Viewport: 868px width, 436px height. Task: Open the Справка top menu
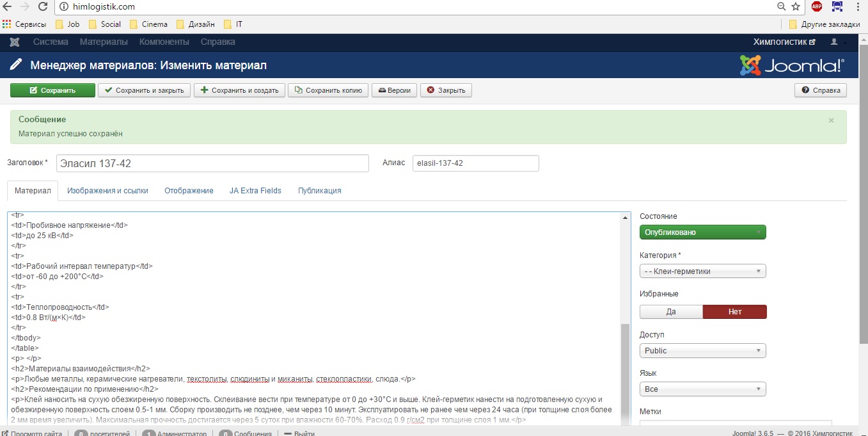coord(218,42)
